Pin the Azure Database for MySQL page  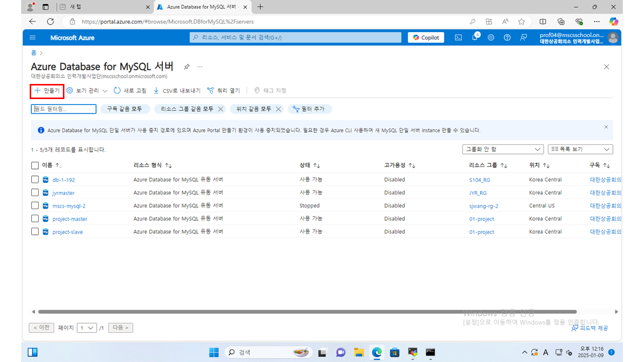click(x=187, y=67)
